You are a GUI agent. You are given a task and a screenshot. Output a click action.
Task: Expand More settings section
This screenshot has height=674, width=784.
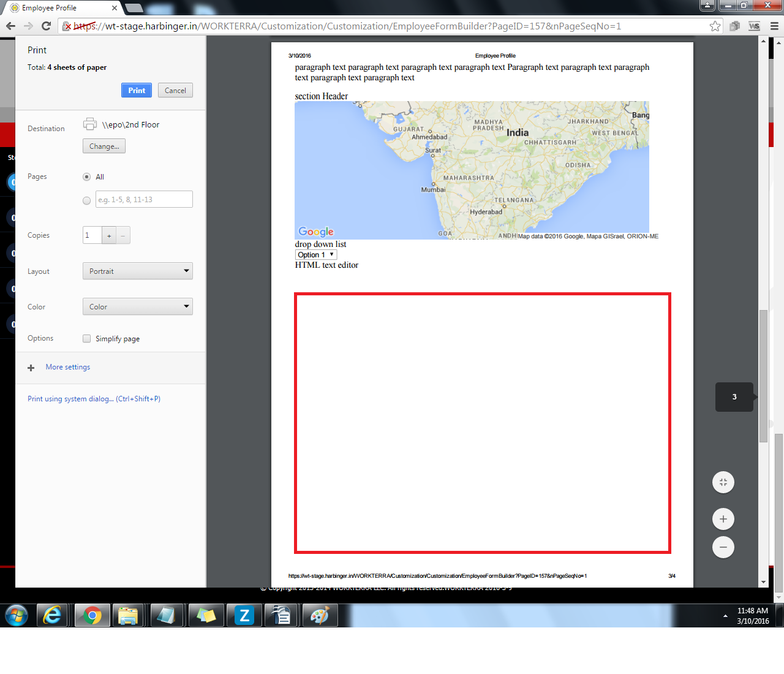click(x=67, y=367)
